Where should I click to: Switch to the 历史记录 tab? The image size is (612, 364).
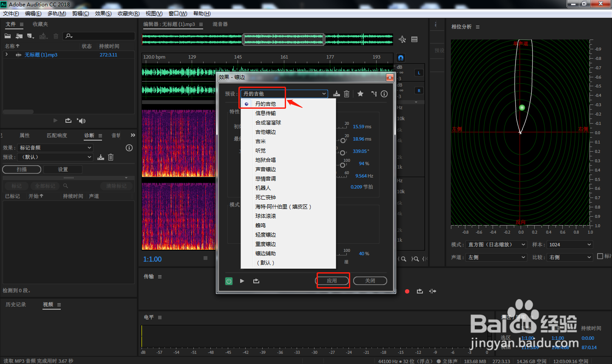tap(16, 305)
